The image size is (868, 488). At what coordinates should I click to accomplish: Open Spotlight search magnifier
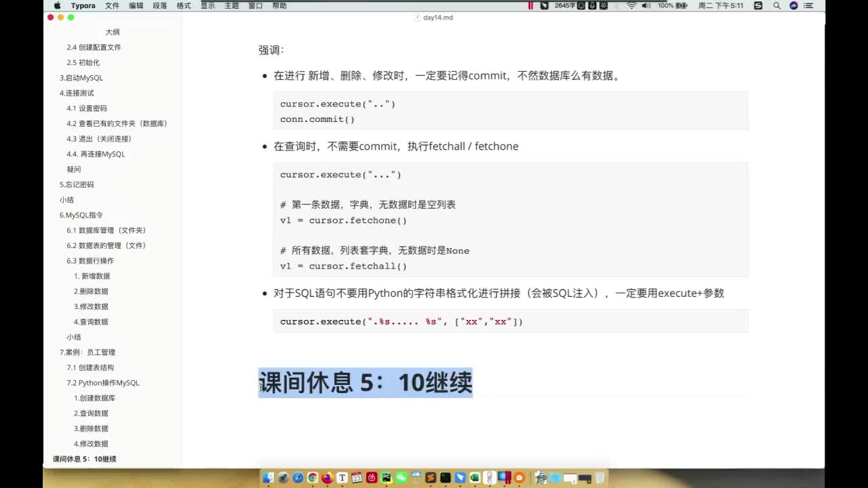coord(776,5)
